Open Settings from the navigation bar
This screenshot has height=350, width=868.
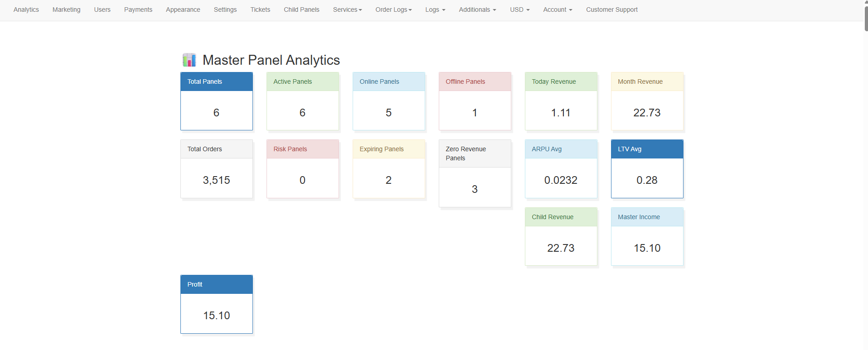(225, 10)
